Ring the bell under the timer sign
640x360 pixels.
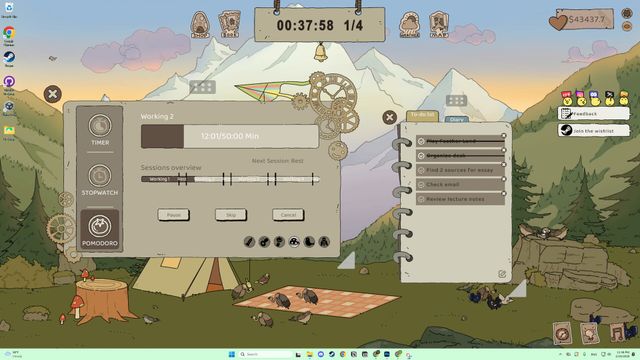tap(321, 53)
